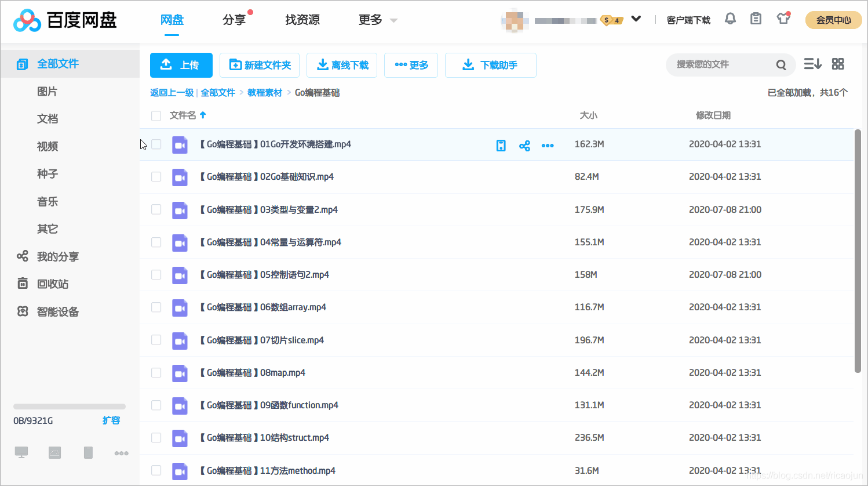Change file sort order icon
The image size is (868, 486).
pyautogui.click(x=812, y=64)
